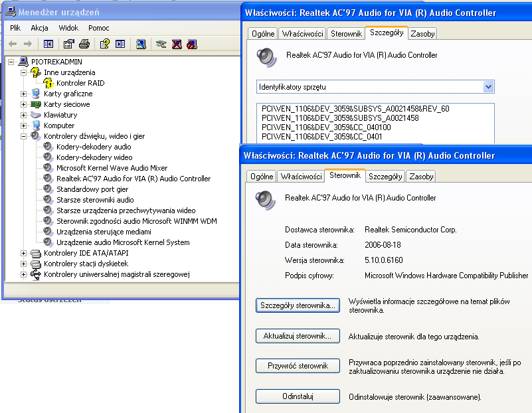532x413 pixels.
Task: Select Starsze urządzenia przechwytywania wideo
Action: coord(126,210)
